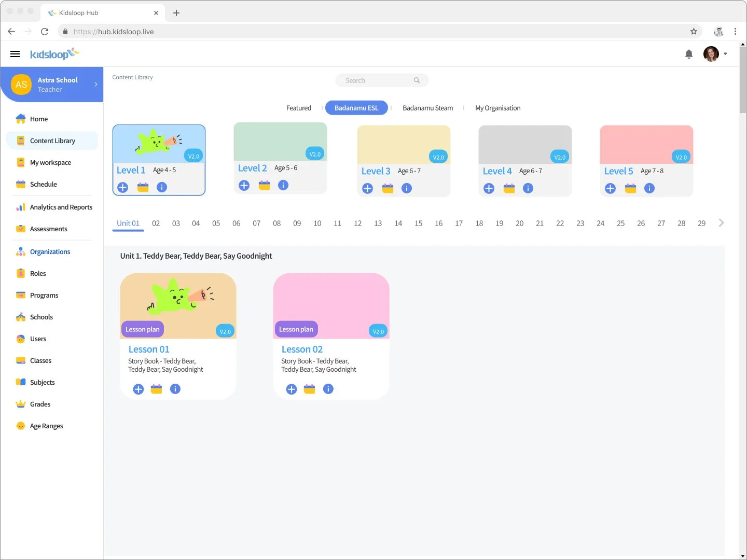Image resolution: width=747 pixels, height=560 pixels.
Task: Open the hamburger menu icon
Action: (x=15, y=54)
